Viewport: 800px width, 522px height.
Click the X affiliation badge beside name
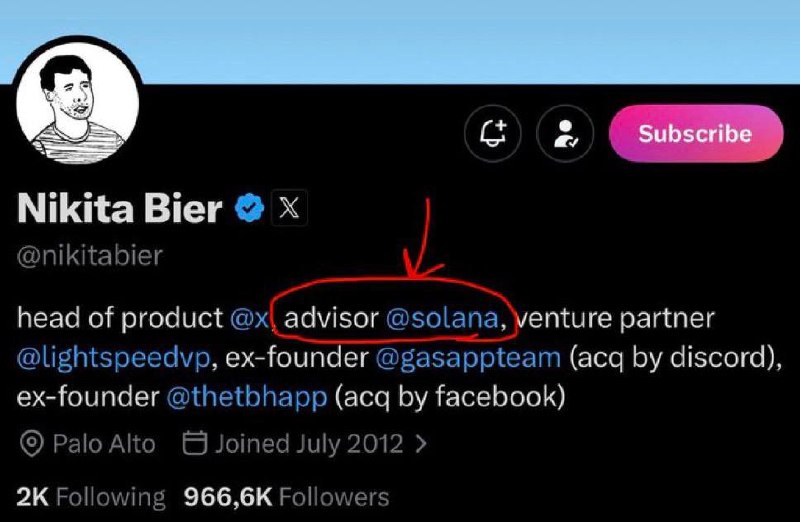pos(287,208)
